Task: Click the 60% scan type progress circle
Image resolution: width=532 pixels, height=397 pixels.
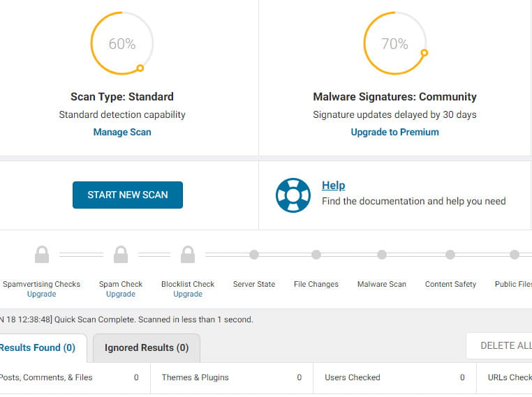Action: coord(122,44)
